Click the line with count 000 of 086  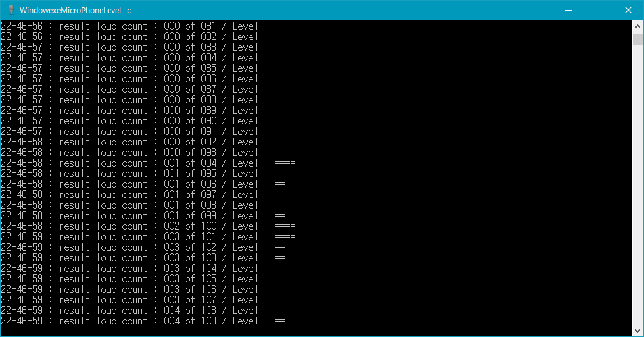point(134,79)
